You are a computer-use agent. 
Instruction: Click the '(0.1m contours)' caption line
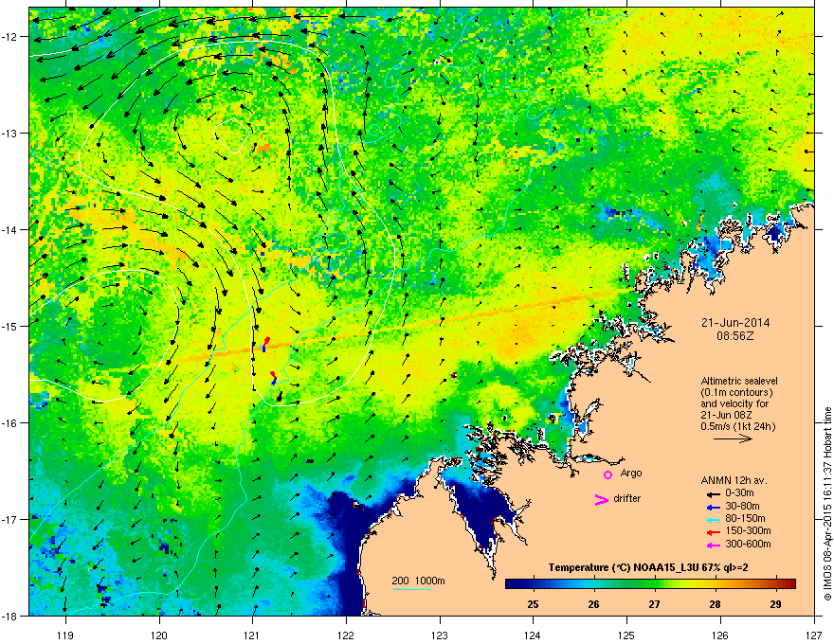tap(736, 393)
